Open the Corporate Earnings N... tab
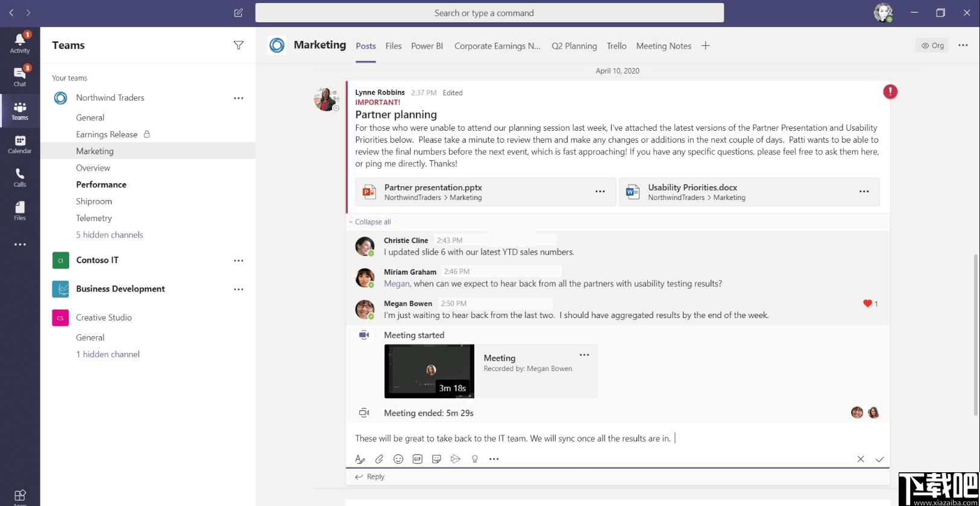Screen dimensions: 980x506 497,46
